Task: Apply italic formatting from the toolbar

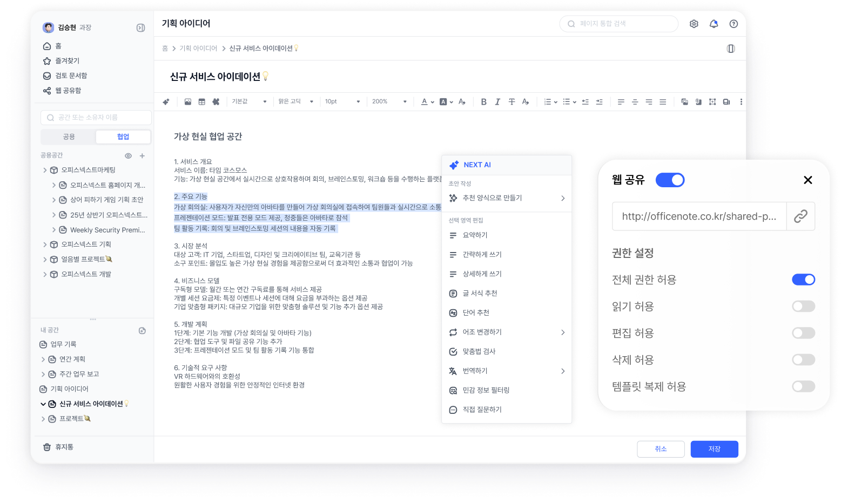Action: (497, 101)
